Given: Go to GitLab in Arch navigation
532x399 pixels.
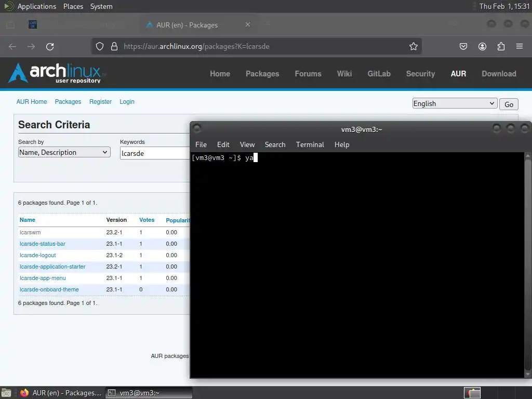Looking at the screenshot, I should click(379, 74).
